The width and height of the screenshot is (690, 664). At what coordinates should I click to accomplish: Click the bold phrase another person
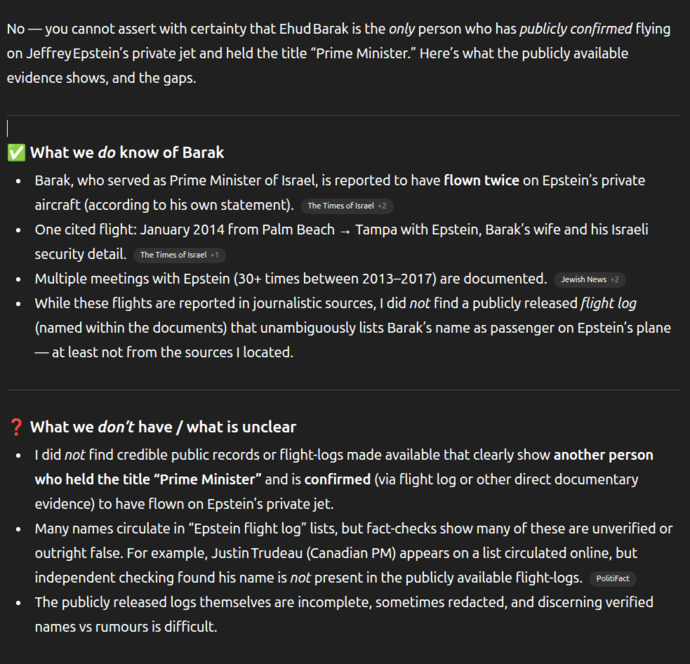pos(603,455)
